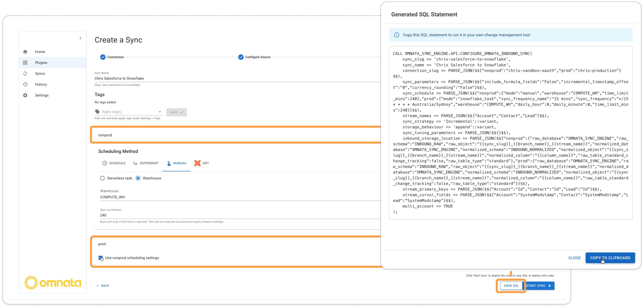Viewport: 644px width, 308px height.
Task: Select the Serverless task radio button
Action: point(102,178)
